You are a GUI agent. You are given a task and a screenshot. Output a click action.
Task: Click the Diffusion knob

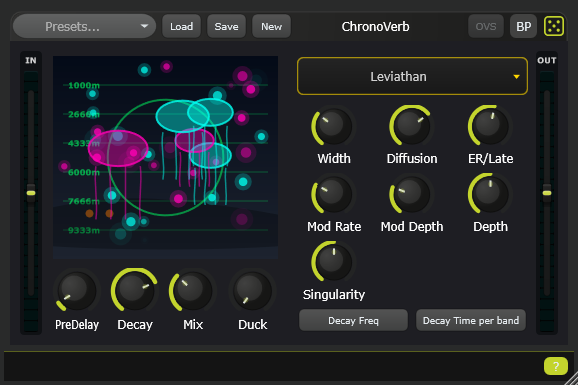coord(412,126)
